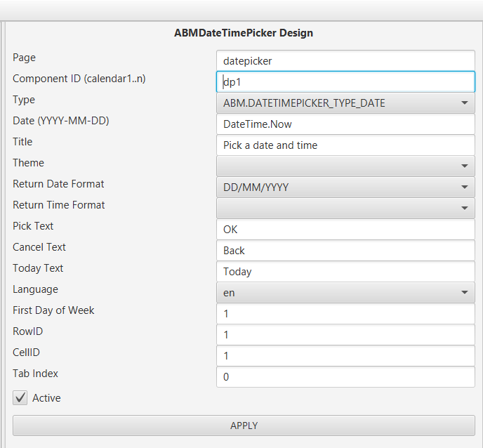The image size is (483, 448).
Task: Click the Active checkbox label
Action: click(x=46, y=398)
